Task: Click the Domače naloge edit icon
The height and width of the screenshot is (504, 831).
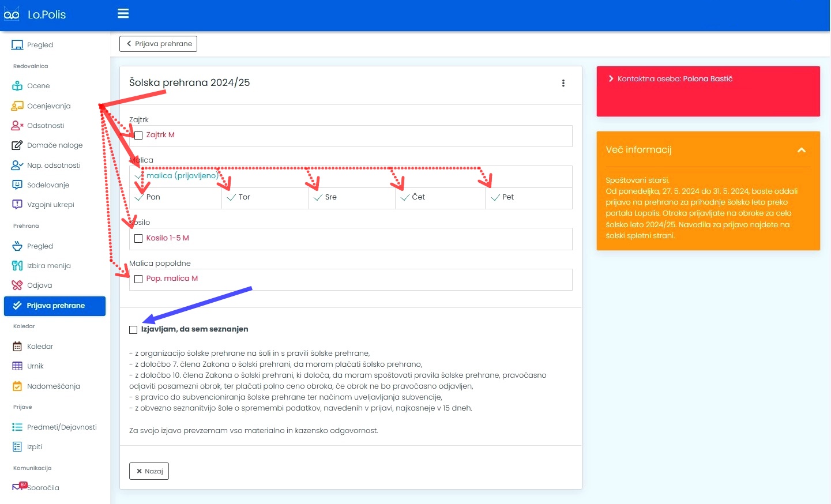Action: click(x=17, y=145)
